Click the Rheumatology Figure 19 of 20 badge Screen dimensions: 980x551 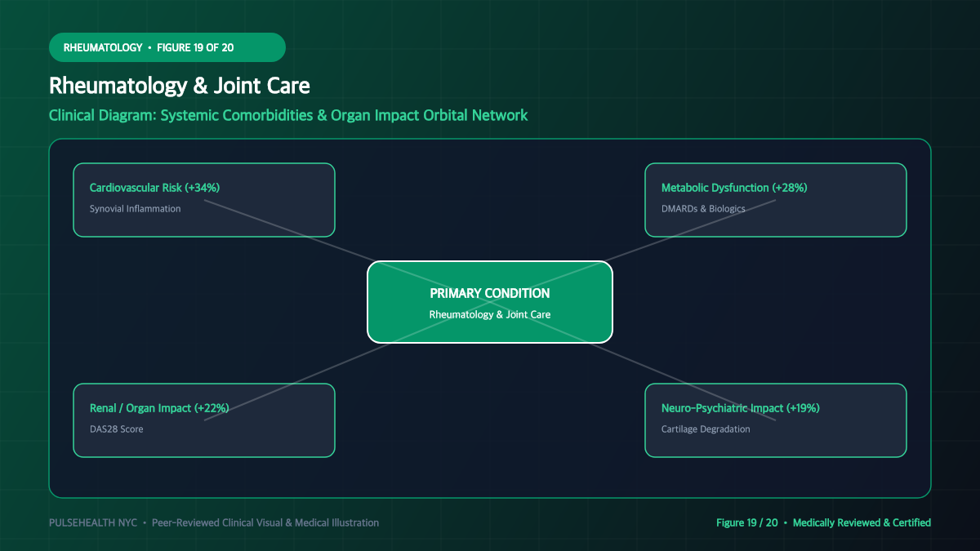167,47
